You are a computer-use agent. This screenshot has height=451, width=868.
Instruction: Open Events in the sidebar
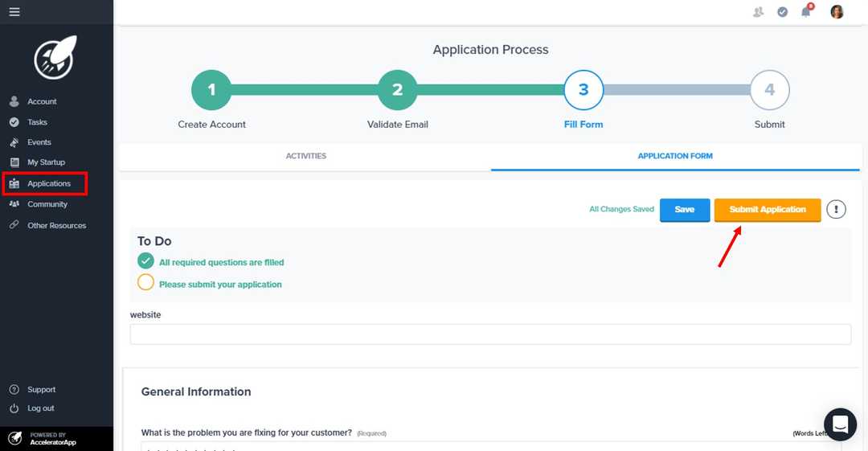pyautogui.click(x=39, y=142)
